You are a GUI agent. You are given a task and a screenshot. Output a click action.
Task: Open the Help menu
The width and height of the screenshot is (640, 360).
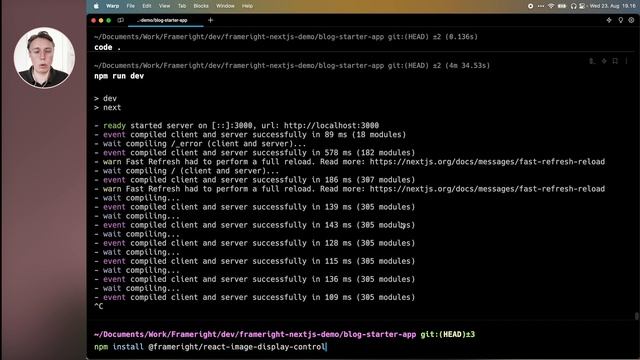(247, 6)
